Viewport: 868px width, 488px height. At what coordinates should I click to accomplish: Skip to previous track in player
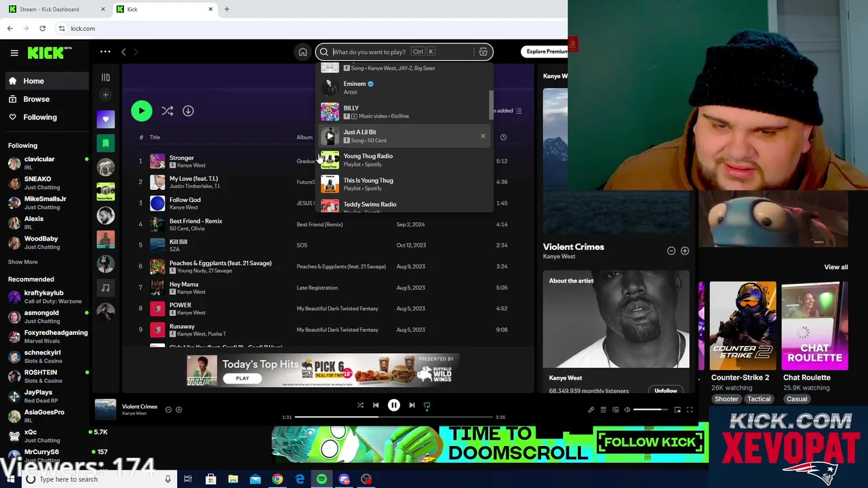point(376,405)
